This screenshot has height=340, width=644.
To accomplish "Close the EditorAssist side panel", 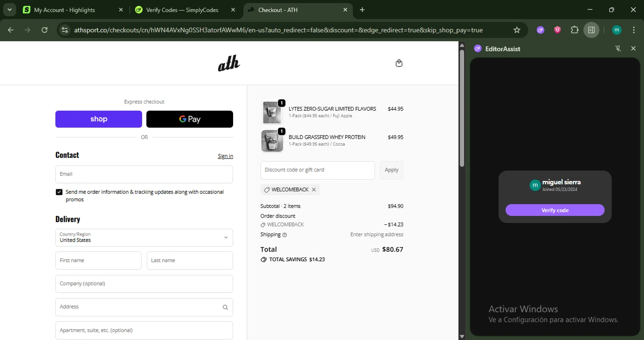I will (633, 49).
